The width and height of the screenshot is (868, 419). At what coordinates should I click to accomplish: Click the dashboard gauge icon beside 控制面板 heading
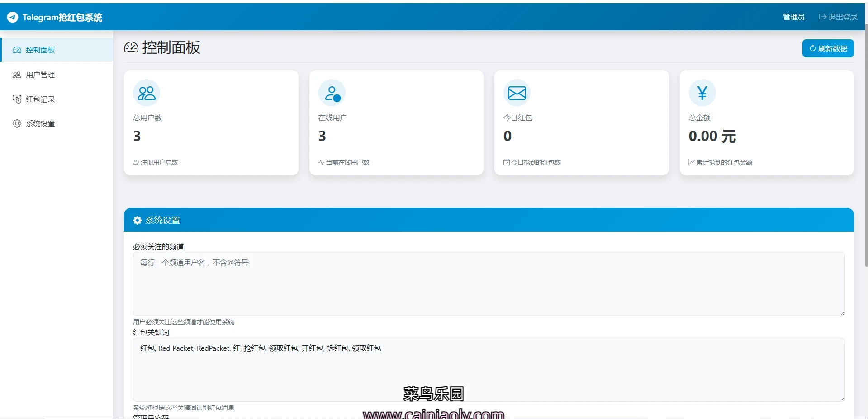tap(131, 47)
